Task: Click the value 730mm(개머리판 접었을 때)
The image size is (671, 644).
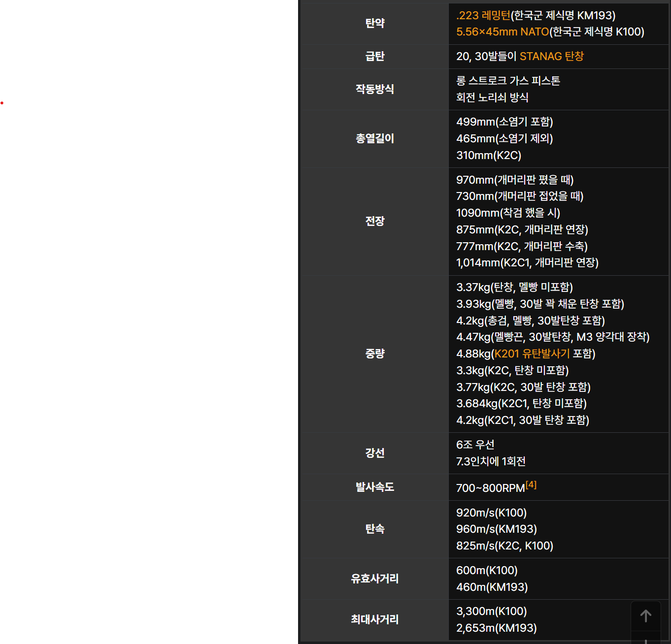Action: click(520, 196)
